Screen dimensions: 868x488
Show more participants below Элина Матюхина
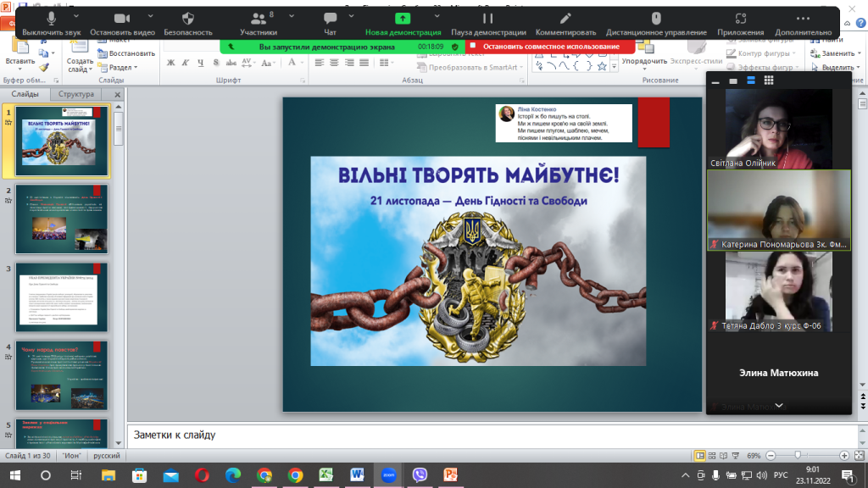click(779, 406)
